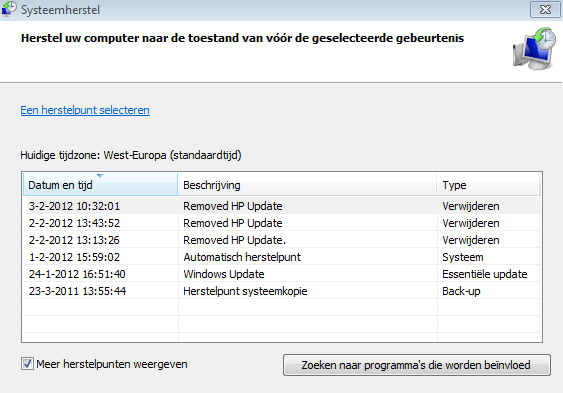Screen dimensions: 563x393
Task: Click the sort arrow on Datum en tijd
Action: click(x=101, y=176)
